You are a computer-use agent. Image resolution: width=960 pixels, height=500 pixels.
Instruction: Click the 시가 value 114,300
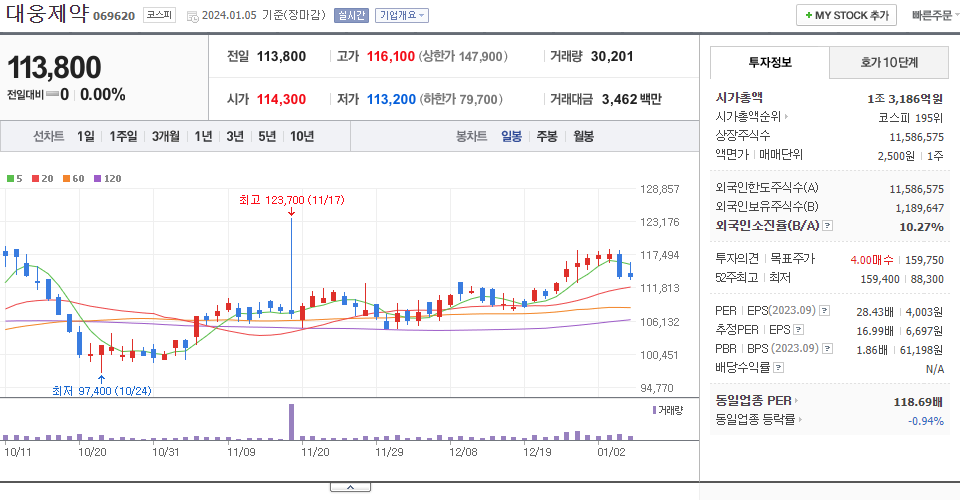tap(281, 99)
